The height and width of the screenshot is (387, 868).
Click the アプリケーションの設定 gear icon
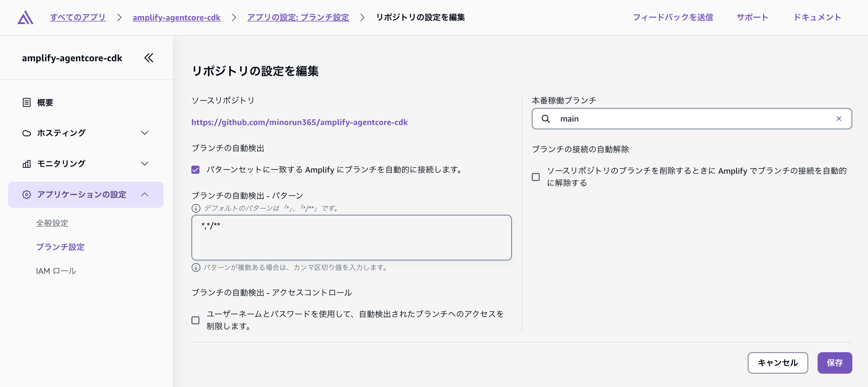click(27, 194)
